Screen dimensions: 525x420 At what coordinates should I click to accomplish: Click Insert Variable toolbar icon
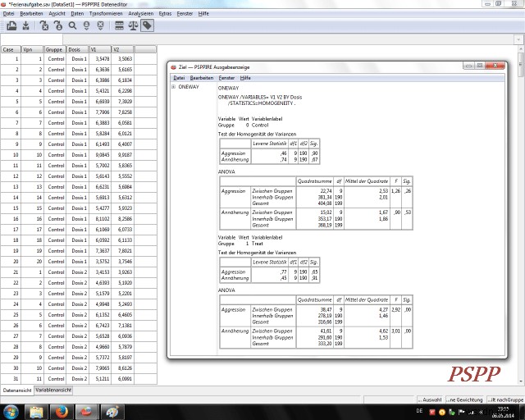tap(100, 25)
